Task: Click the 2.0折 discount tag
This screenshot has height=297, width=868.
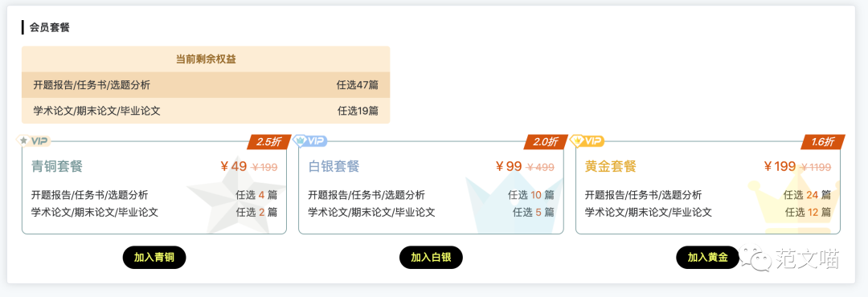Action: click(546, 141)
